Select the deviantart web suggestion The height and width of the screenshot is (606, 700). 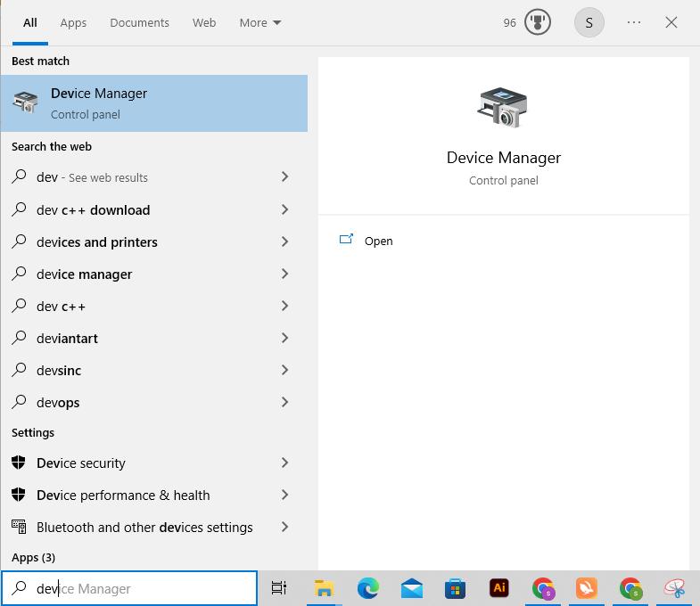[x=68, y=339]
